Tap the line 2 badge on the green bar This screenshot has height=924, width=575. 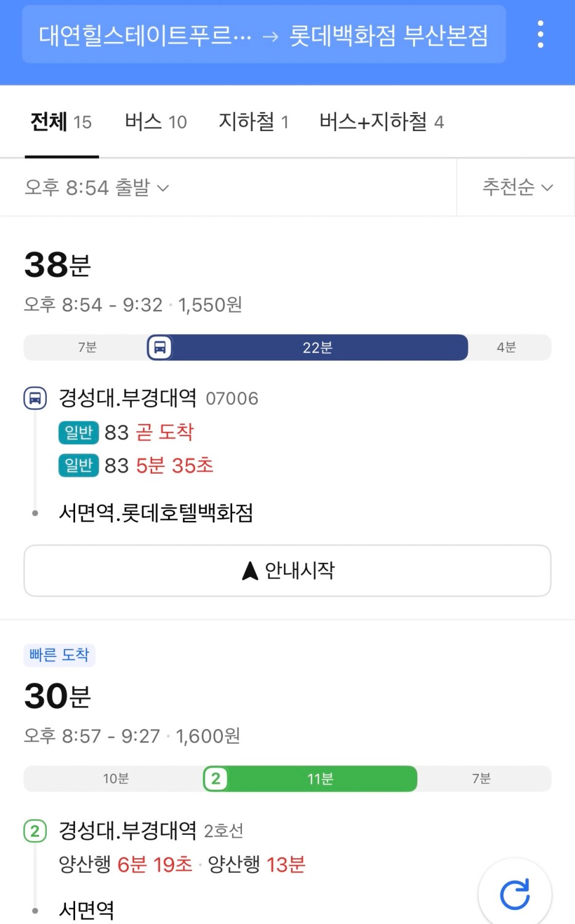(215, 779)
